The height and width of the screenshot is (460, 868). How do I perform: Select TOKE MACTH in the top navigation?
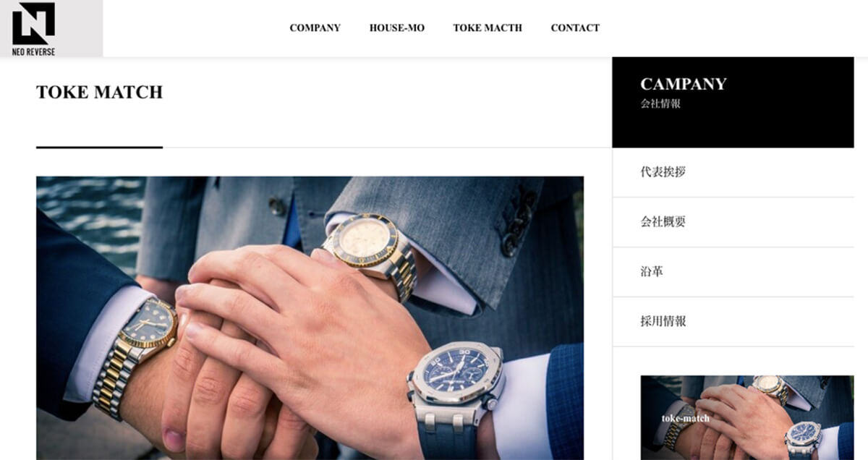point(488,28)
